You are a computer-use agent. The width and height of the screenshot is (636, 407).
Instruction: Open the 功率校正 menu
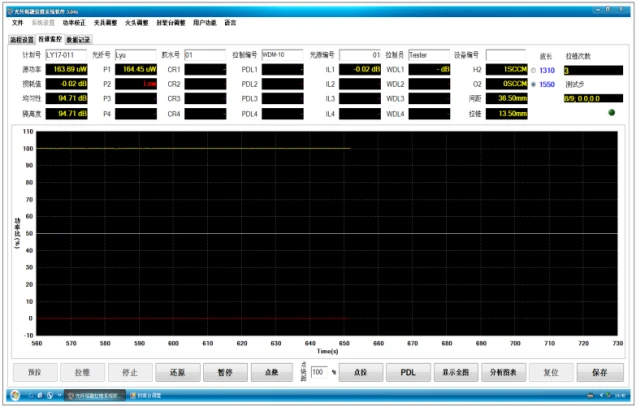75,21
